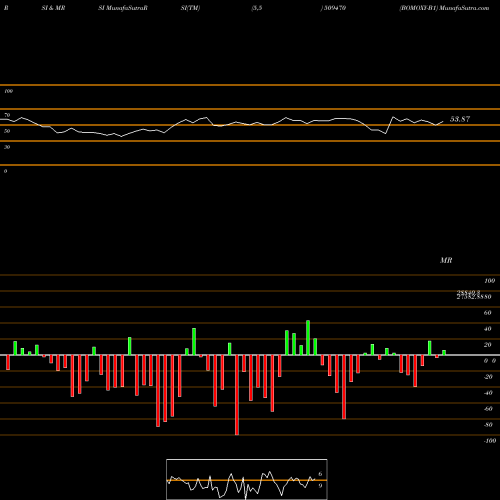Click the -60 label on the MR axis

[x=488, y=409]
